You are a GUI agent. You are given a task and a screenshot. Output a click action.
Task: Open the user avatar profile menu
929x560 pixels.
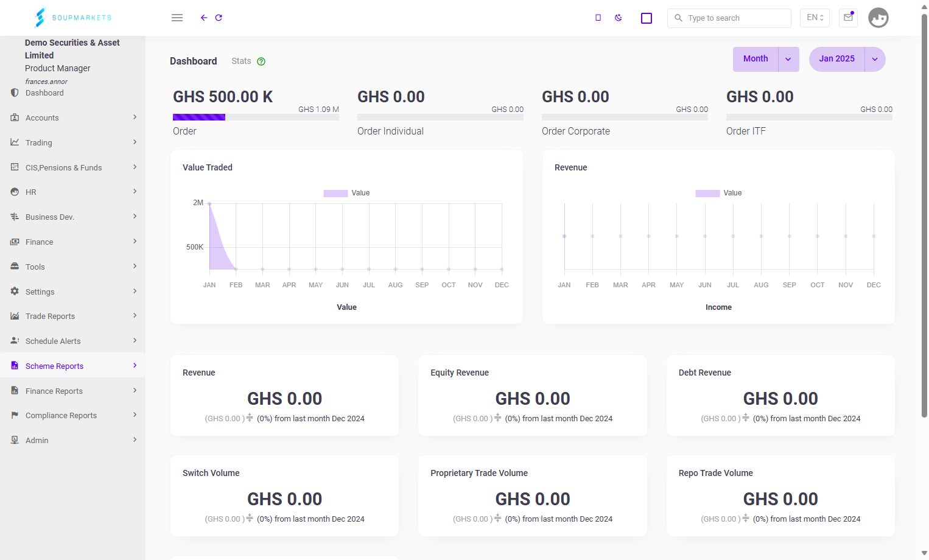click(878, 18)
